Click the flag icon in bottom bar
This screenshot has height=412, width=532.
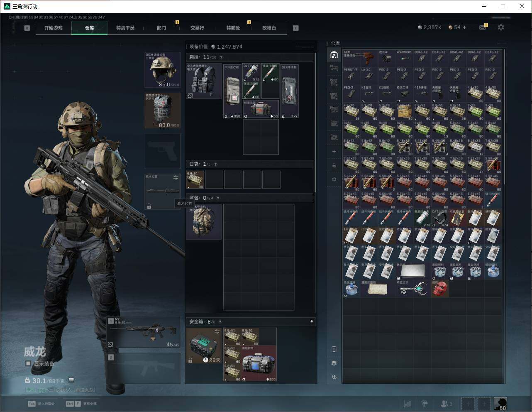click(x=425, y=404)
